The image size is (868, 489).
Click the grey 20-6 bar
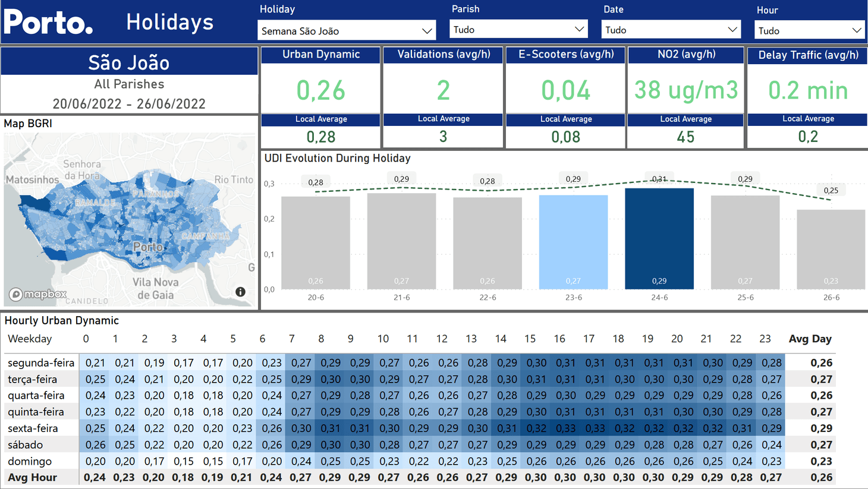pyautogui.click(x=316, y=242)
